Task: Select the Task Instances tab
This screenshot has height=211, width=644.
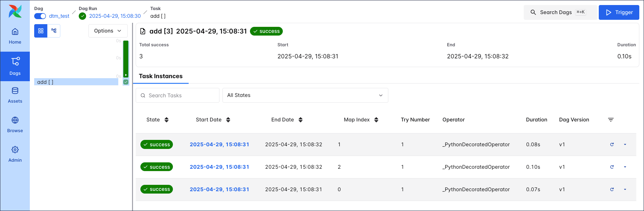Action: pyautogui.click(x=161, y=76)
